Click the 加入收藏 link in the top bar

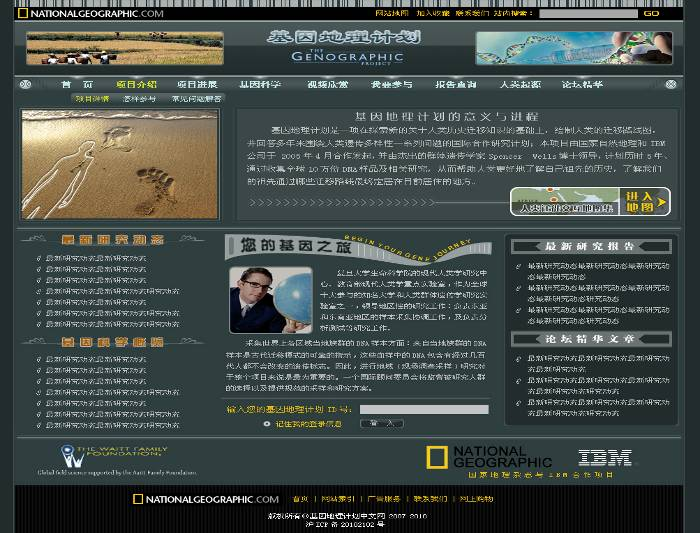click(433, 13)
